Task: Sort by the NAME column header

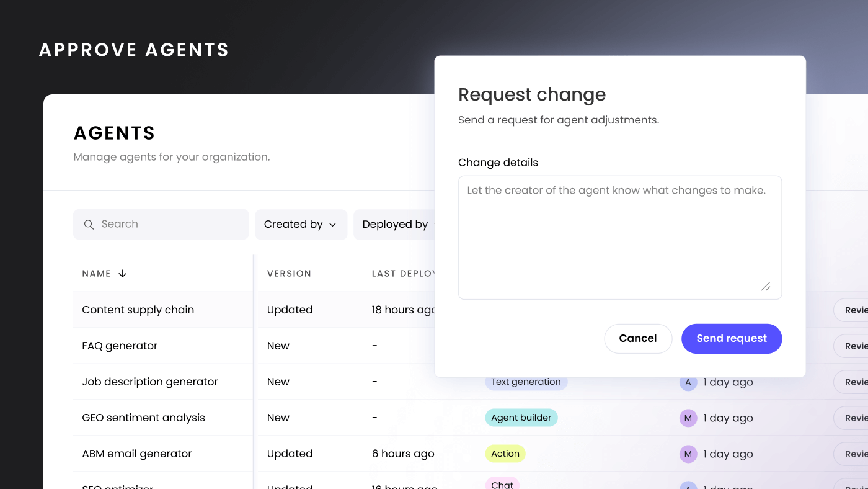Action: click(x=97, y=274)
